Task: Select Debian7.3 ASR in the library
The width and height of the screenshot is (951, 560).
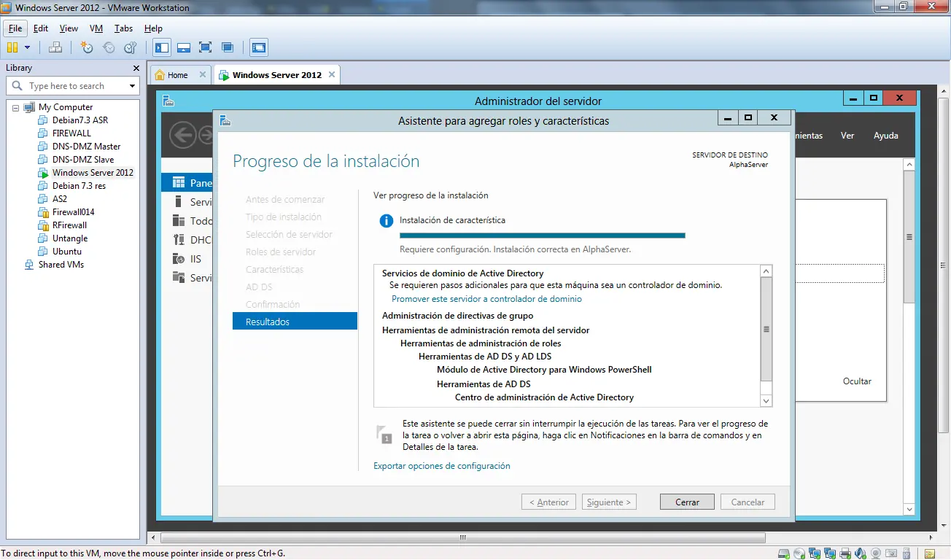Action: pyautogui.click(x=79, y=120)
